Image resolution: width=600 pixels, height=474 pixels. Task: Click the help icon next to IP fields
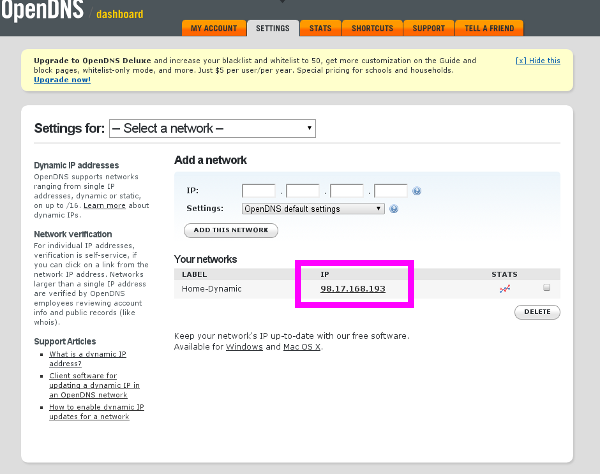click(417, 191)
